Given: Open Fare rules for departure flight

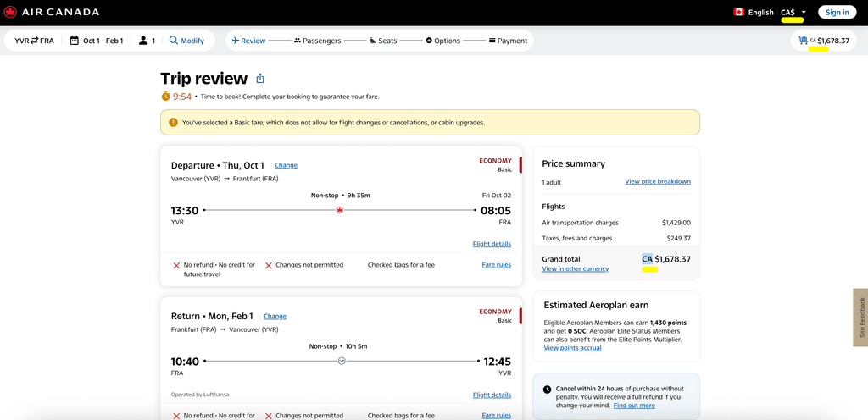Looking at the screenshot, I should (x=497, y=265).
